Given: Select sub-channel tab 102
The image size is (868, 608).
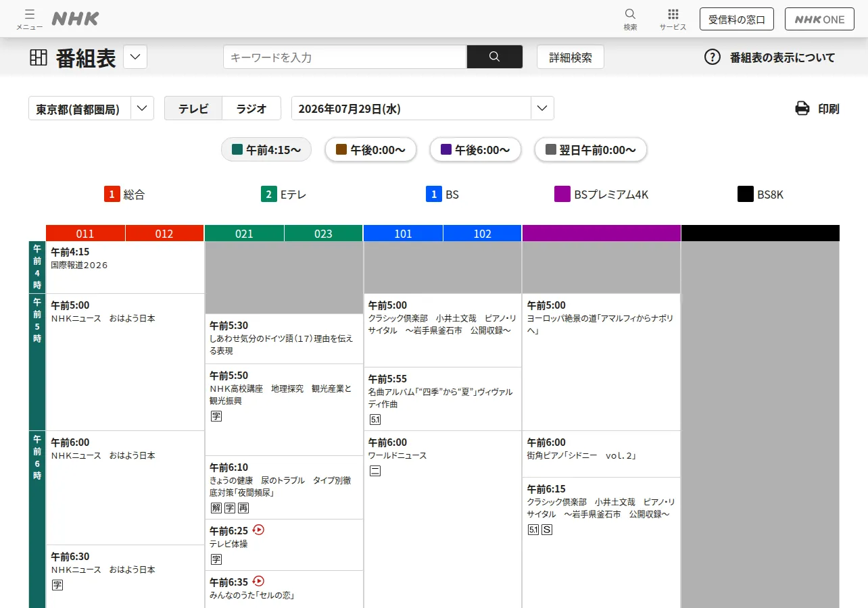Looking at the screenshot, I should [482, 233].
